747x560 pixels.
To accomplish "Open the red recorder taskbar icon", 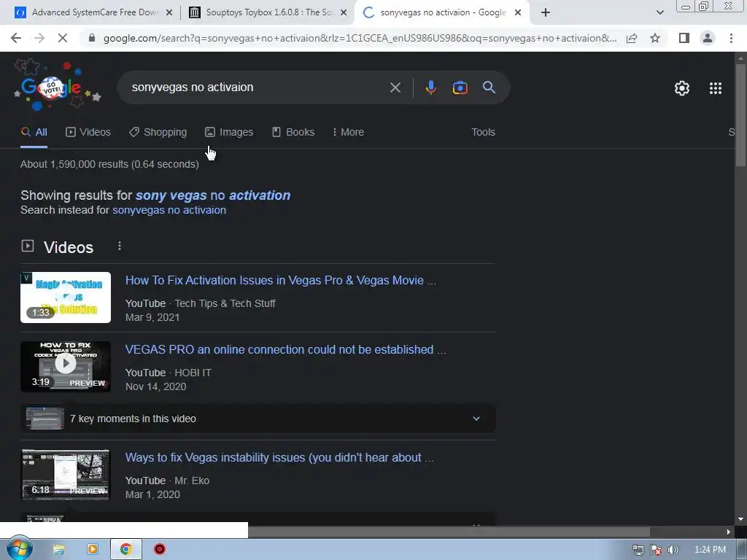I will (160, 550).
